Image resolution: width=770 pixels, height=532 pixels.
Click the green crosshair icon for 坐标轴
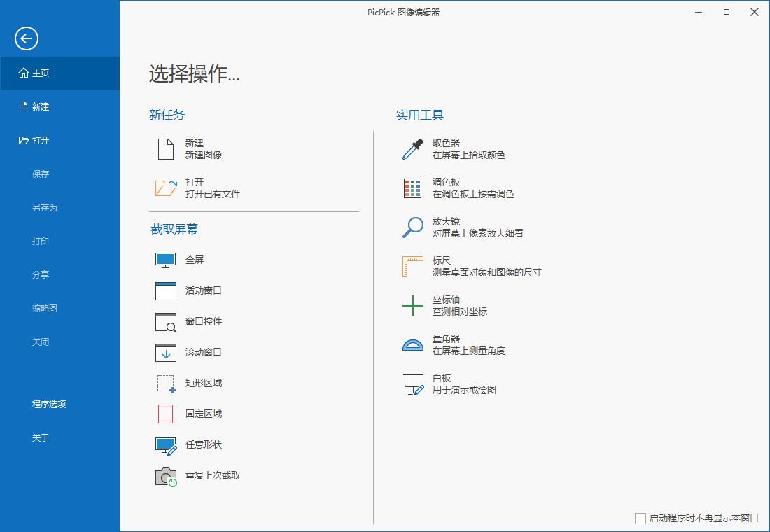412,306
